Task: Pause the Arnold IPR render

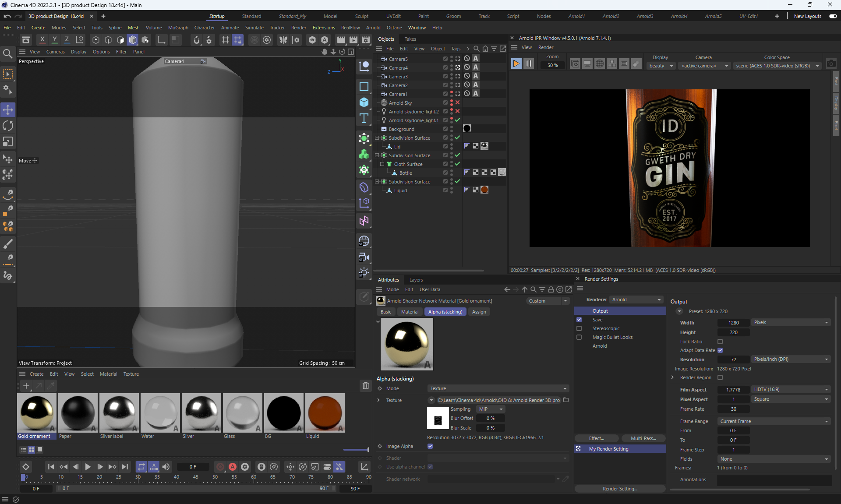Action: pyautogui.click(x=529, y=64)
